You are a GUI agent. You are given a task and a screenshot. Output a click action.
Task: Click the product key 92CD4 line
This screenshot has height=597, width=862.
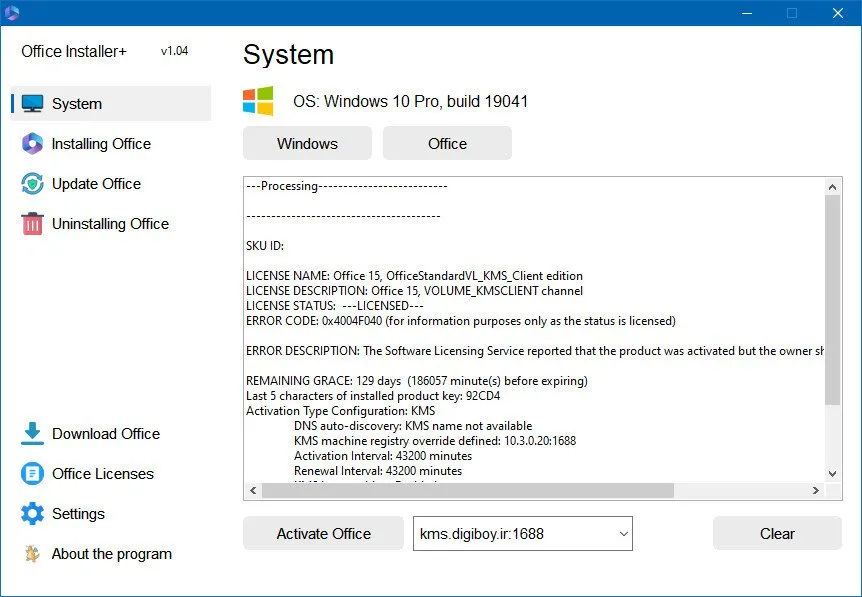tap(373, 396)
